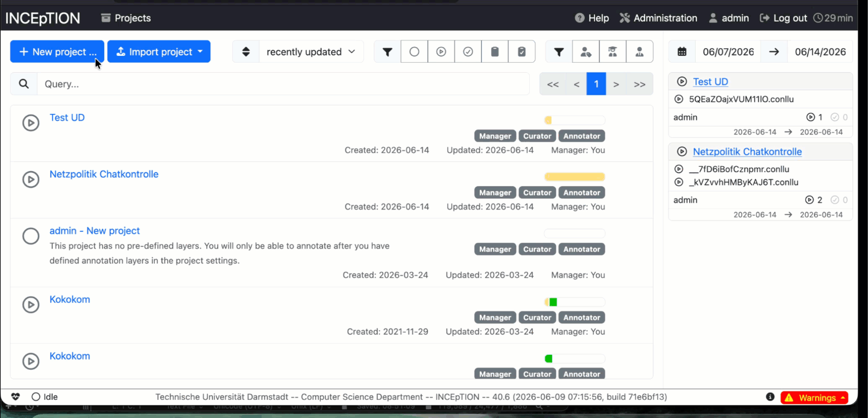
Task: Click the full yellow progress bar of Netzpolitik Chatkontrolle
Action: tap(574, 177)
